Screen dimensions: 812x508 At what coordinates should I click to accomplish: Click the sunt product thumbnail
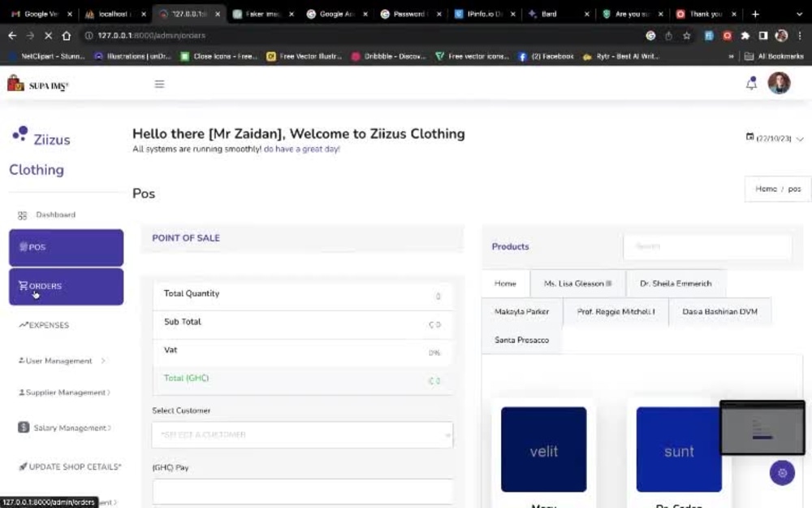click(679, 449)
